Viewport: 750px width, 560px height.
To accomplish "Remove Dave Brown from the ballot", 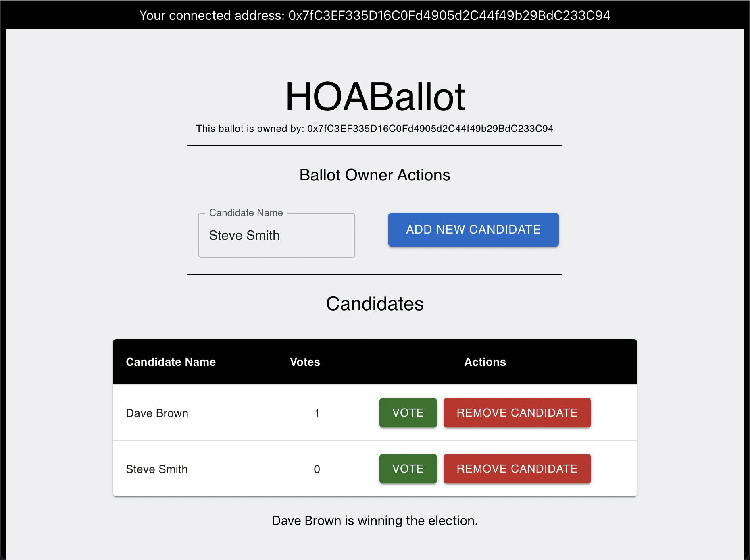I will click(x=517, y=413).
